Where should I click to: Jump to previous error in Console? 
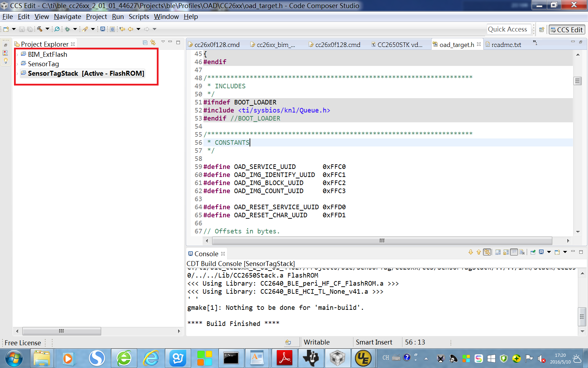coord(479,252)
